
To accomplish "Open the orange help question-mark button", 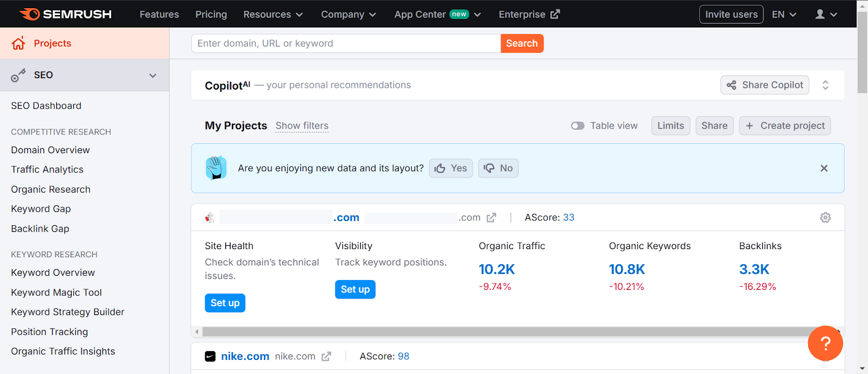I will click(x=825, y=343).
